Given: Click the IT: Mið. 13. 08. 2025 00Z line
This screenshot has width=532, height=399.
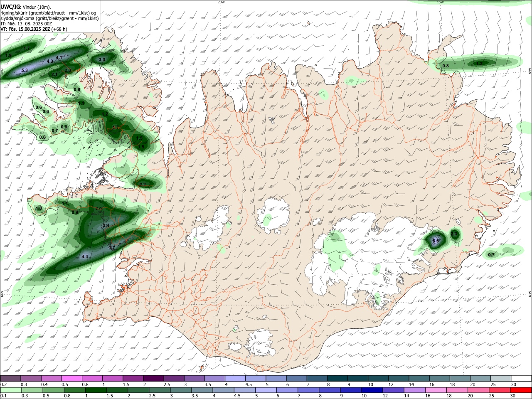Looking at the screenshot, I should 26,24.
